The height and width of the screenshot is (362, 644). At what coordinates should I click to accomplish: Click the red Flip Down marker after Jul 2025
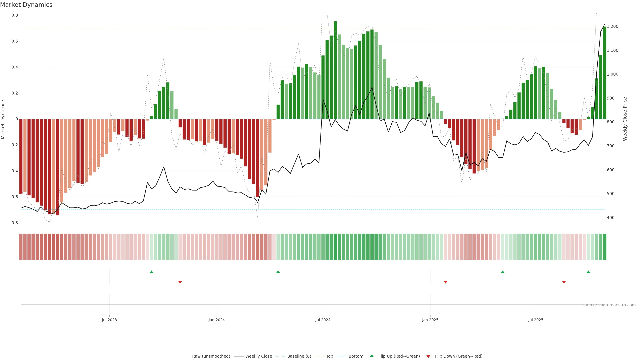click(x=564, y=282)
